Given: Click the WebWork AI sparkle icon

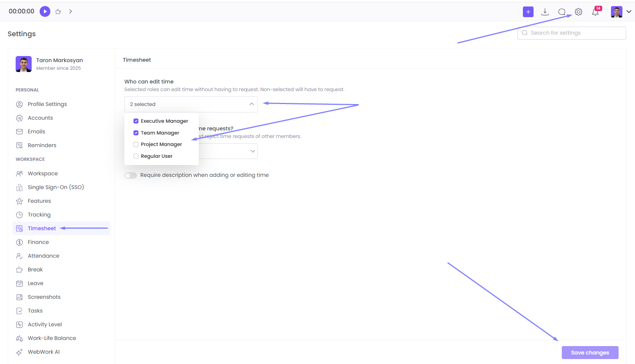Looking at the screenshot, I should (19, 352).
